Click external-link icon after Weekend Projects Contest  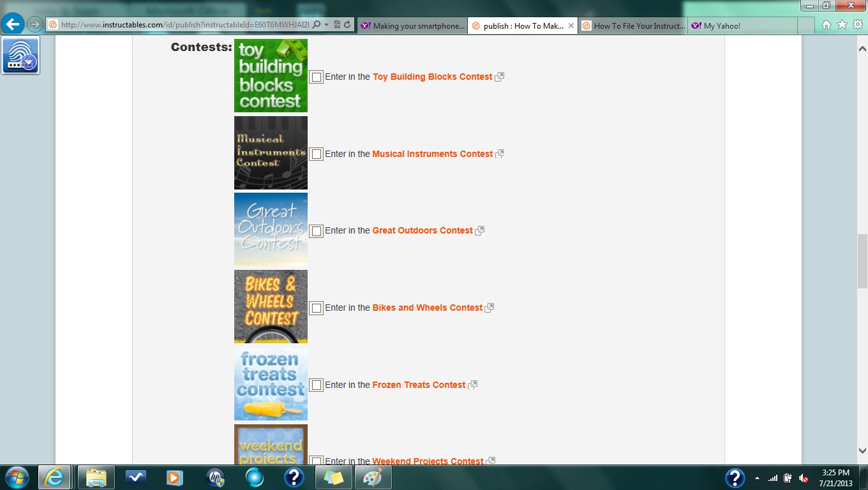pyautogui.click(x=491, y=461)
